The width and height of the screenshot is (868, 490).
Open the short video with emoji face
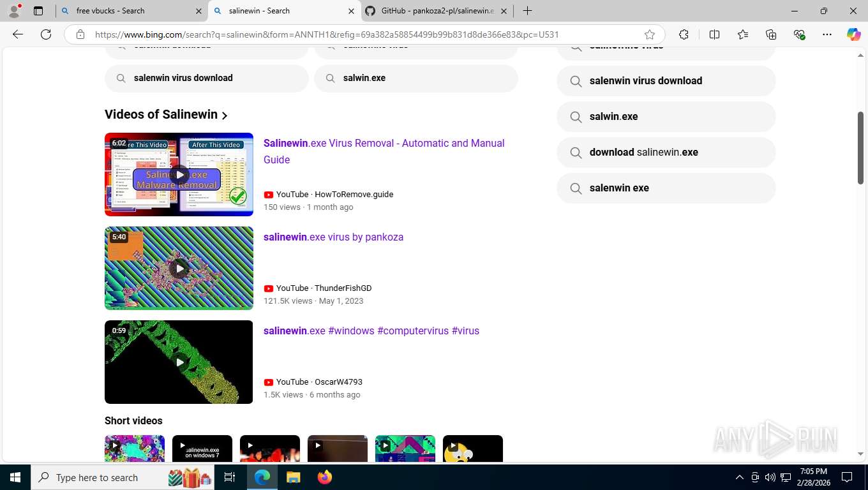[473, 449]
